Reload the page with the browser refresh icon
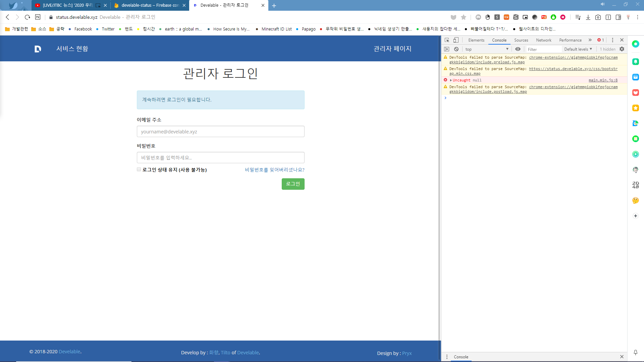The width and height of the screenshot is (644, 362). coord(28,17)
